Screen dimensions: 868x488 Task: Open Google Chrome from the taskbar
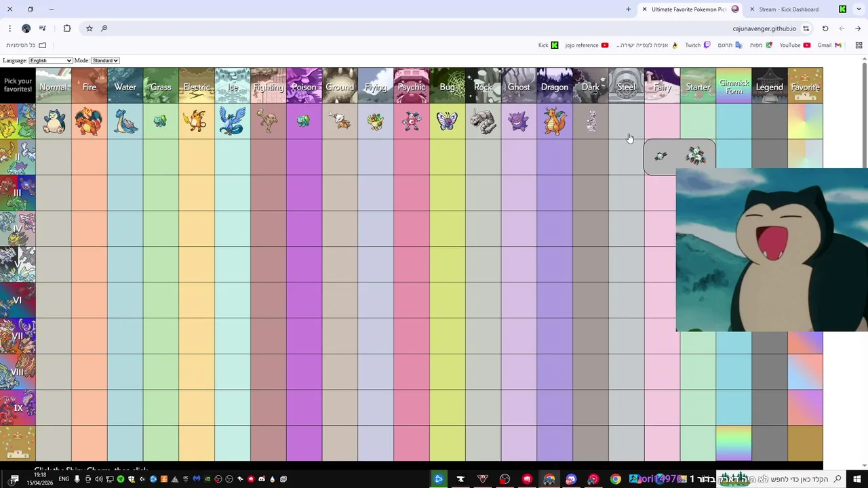click(x=615, y=479)
